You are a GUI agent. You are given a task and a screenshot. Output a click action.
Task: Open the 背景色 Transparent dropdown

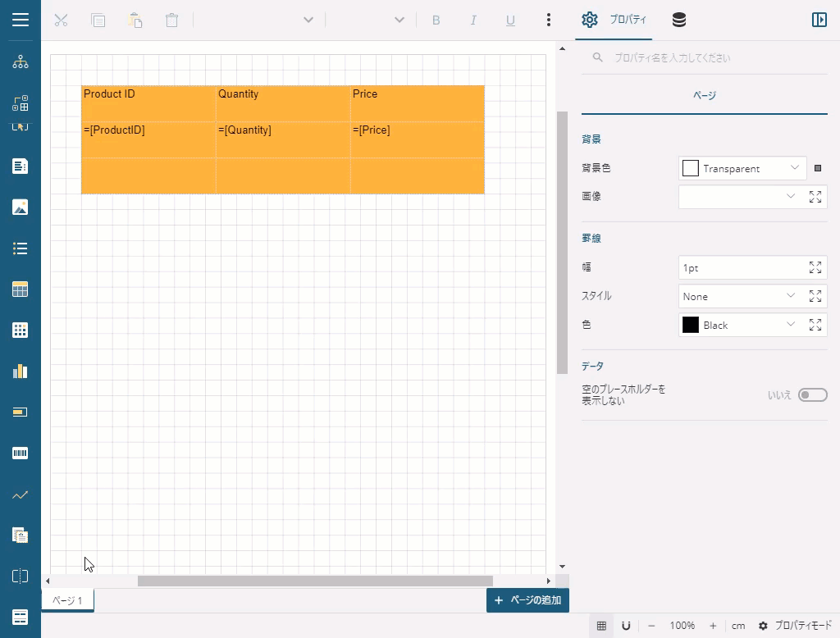742,168
